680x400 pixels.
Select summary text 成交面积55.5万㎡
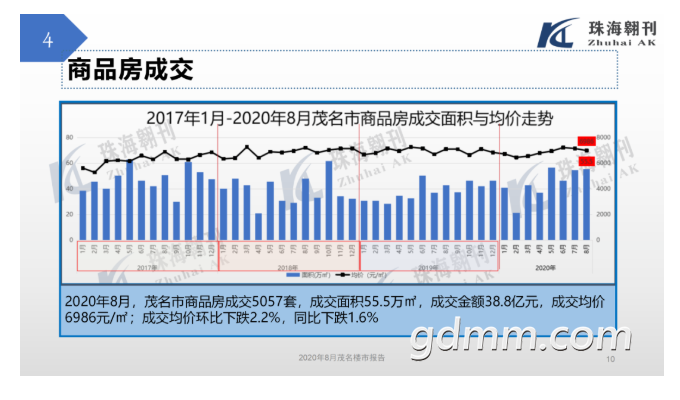coord(363,302)
